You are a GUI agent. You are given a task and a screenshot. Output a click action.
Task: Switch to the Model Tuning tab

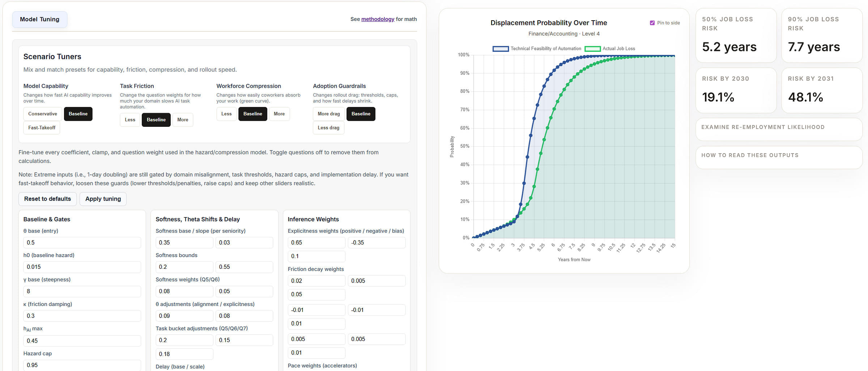[x=39, y=19]
